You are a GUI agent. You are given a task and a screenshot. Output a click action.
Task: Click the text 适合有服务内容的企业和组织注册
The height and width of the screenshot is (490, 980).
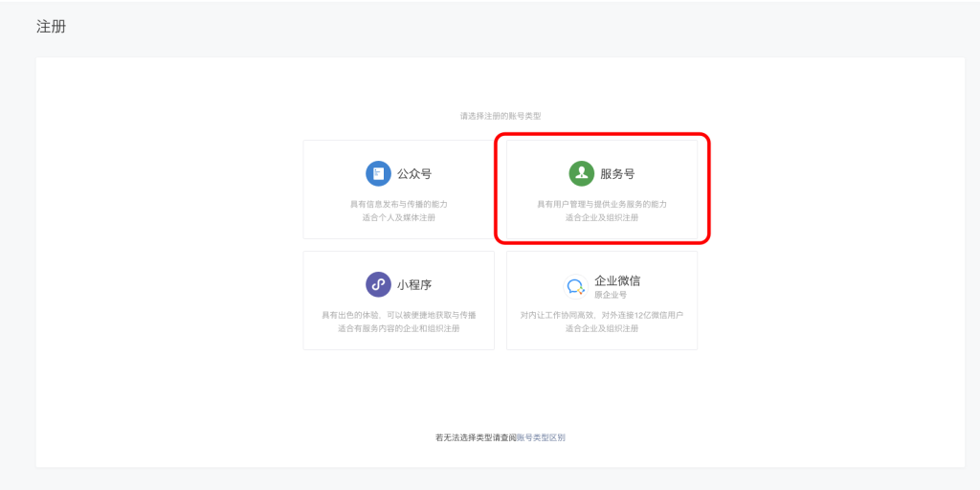click(398, 328)
